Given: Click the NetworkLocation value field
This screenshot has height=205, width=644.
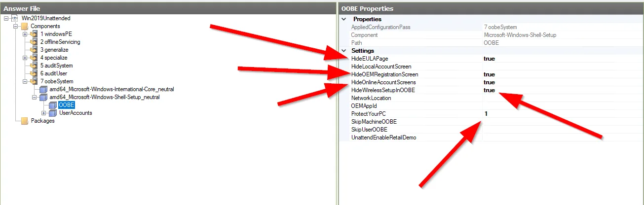Looking at the screenshot, I should pyautogui.click(x=563, y=98).
